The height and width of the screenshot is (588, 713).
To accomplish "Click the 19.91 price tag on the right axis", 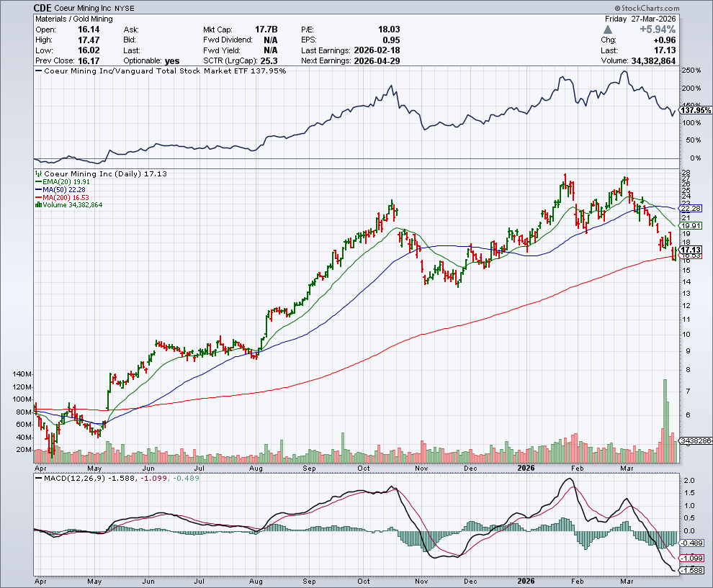I will pyautogui.click(x=691, y=226).
